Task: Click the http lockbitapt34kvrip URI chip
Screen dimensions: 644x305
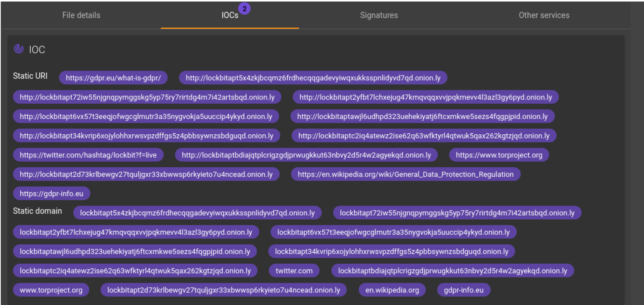Action: coord(147,136)
